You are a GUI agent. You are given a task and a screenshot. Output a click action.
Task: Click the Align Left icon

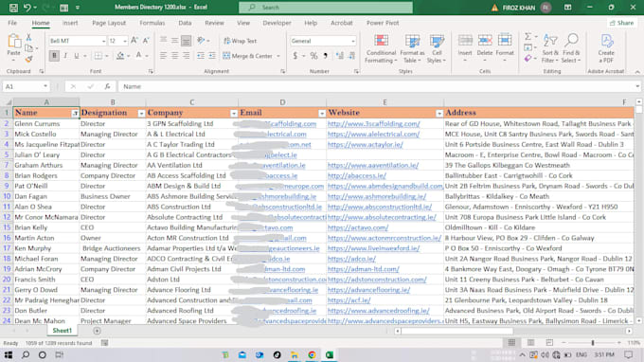pyautogui.click(x=164, y=56)
